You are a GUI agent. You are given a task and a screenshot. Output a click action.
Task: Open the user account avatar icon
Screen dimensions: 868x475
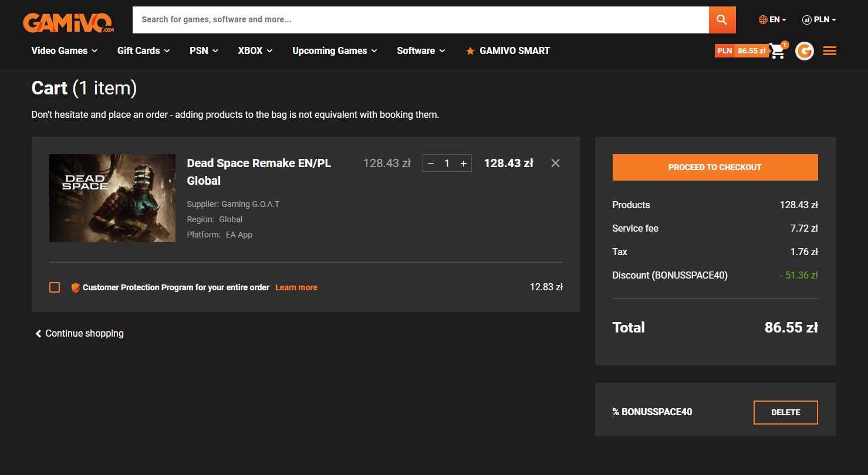pyautogui.click(x=805, y=51)
